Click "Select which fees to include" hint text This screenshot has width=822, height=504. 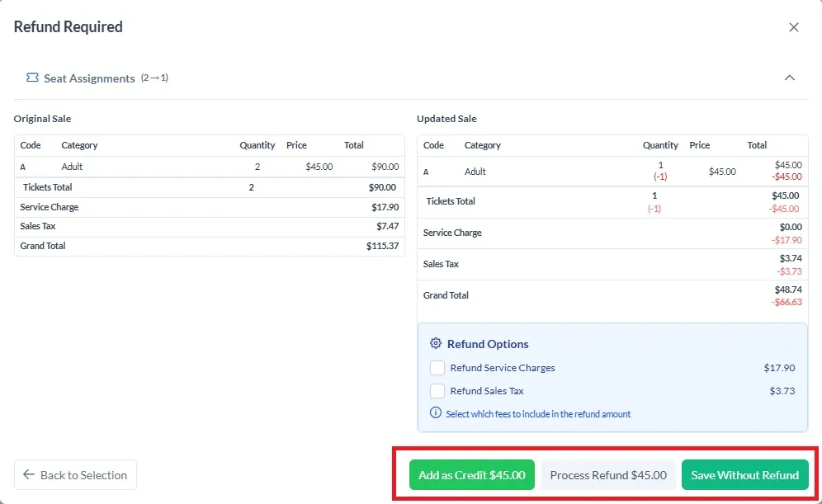(538, 414)
